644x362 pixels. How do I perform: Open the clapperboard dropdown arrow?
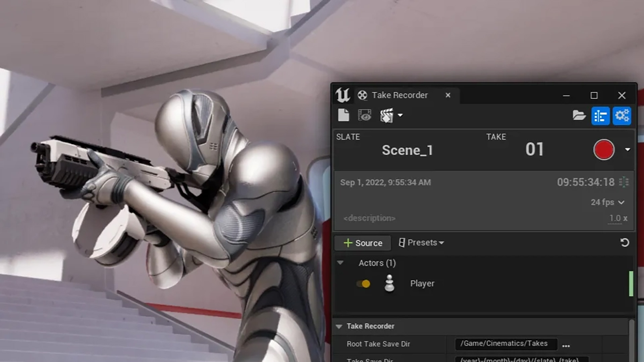(400, 116)
